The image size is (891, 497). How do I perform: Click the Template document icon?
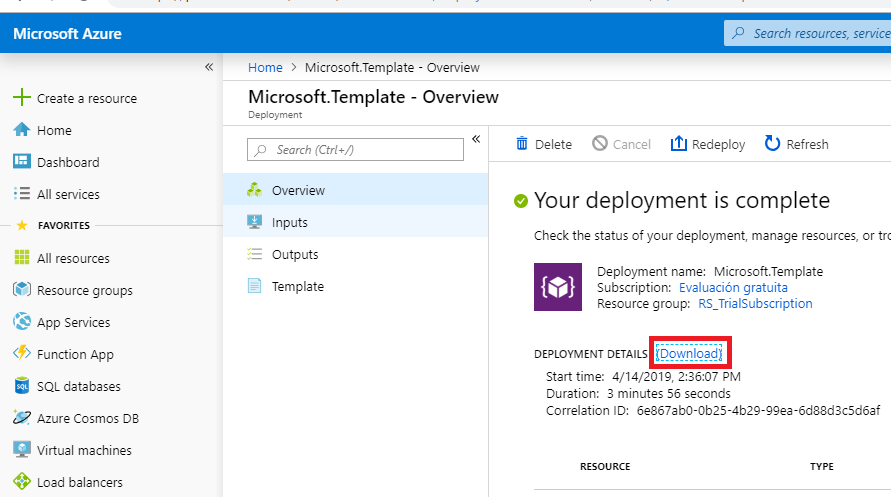[254, 286]
